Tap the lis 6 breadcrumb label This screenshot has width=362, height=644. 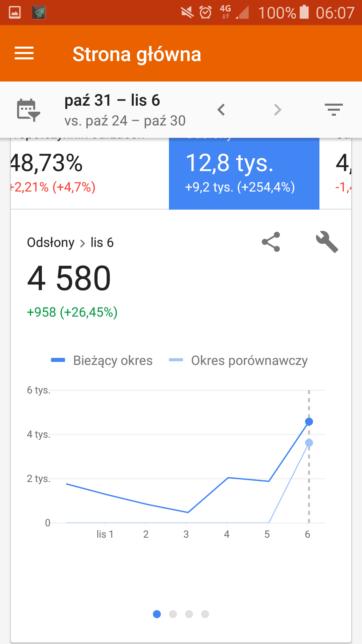[x=102, y=242]
